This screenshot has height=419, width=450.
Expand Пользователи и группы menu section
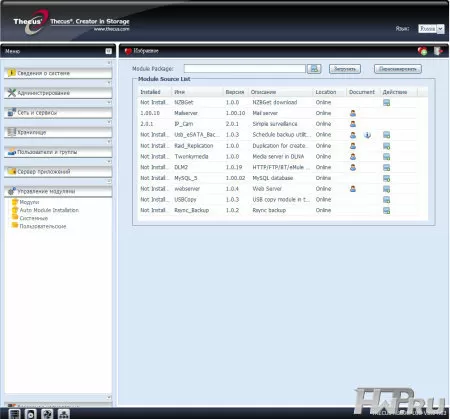pyautogui.click(x=58, y=152)
